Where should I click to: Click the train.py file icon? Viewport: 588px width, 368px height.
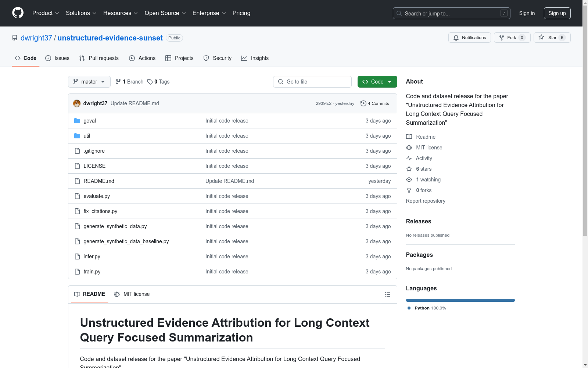[77, 272]
